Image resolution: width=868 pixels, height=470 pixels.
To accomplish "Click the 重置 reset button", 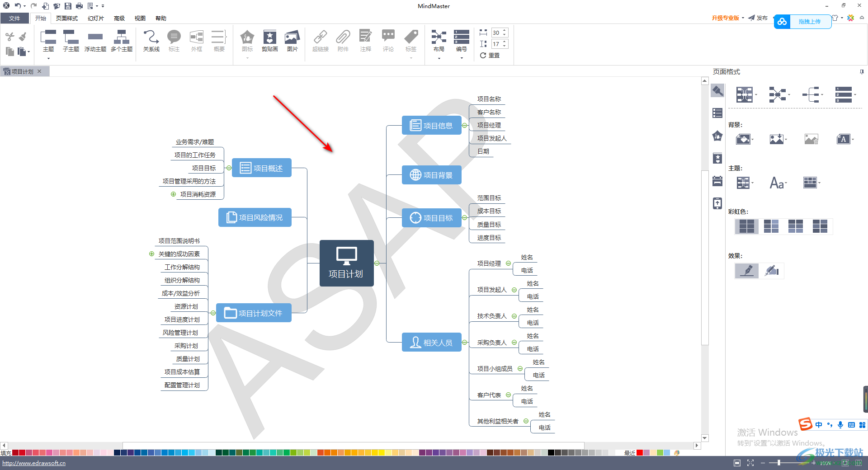I will tap(490, 55).
